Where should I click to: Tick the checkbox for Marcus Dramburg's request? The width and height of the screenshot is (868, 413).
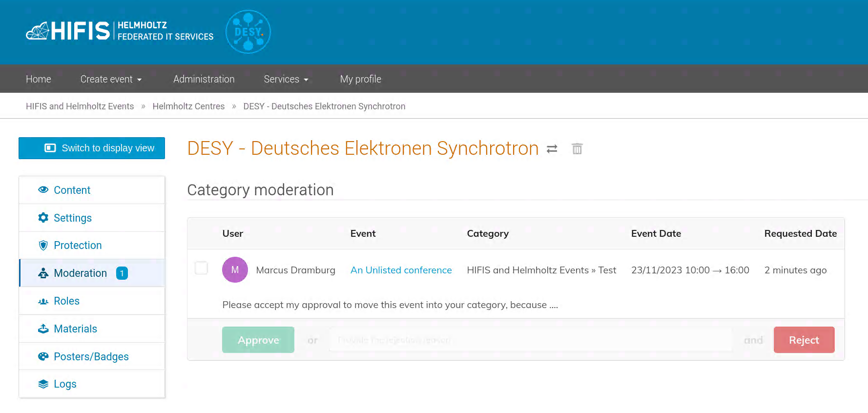pyautogui.click(x=201, y=268)
